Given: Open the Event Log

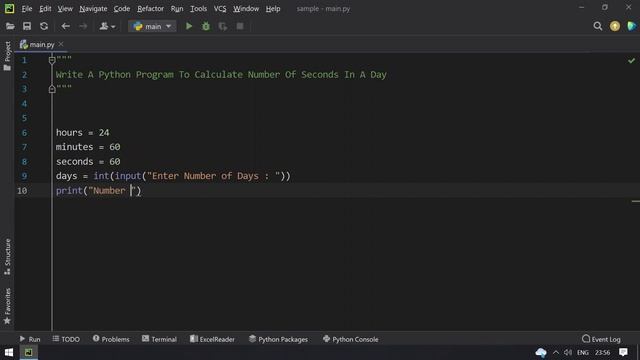Looking at the screenshot, I should [601, 339].
